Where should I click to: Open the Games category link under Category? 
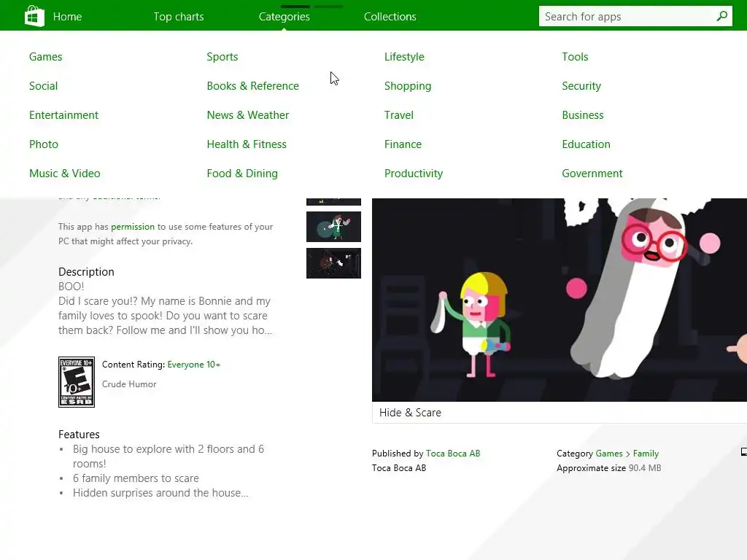click(609, 454)
